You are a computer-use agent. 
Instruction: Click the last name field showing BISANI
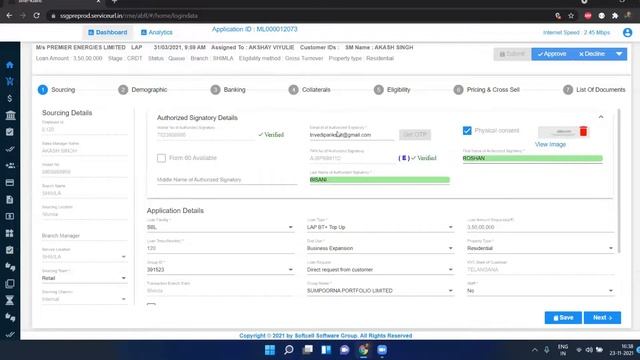379,180
